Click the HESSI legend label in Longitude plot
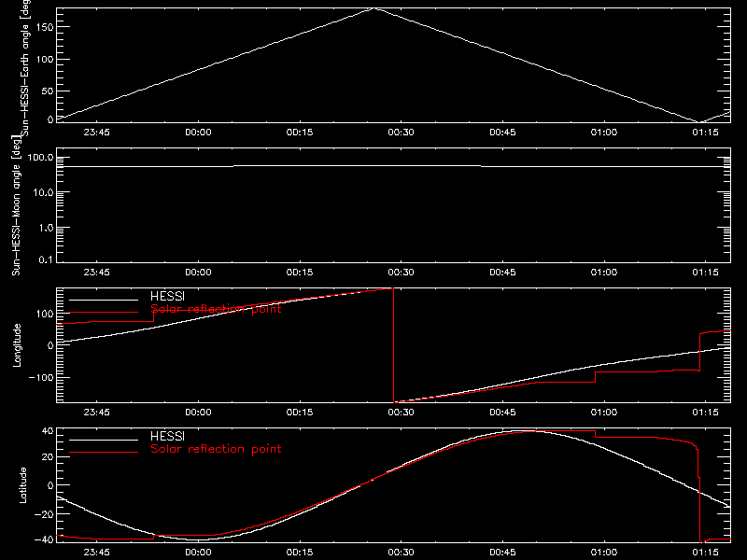 tap(167, 296)
